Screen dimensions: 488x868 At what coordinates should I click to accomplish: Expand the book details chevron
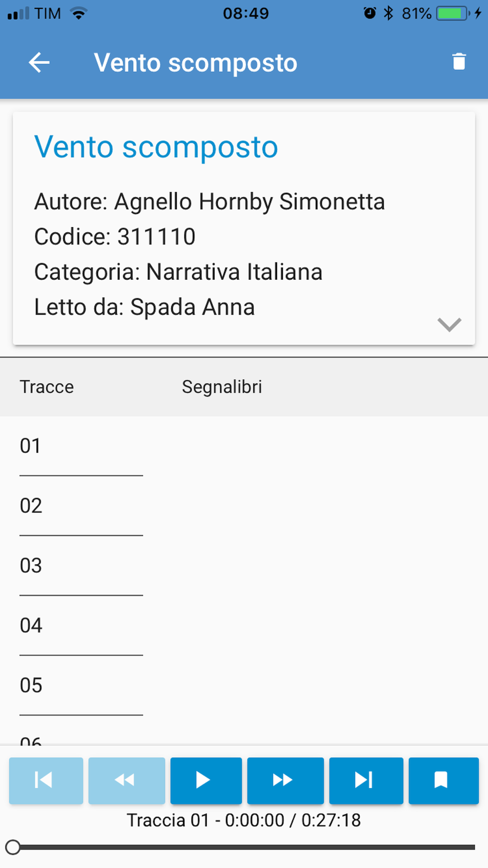pos(449,324)
